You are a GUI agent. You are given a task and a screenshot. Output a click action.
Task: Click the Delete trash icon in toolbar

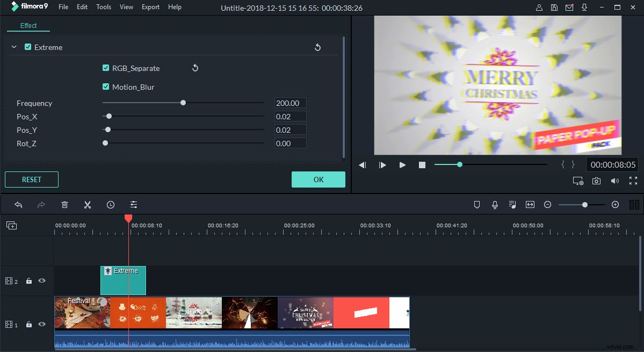coord(64,204)
